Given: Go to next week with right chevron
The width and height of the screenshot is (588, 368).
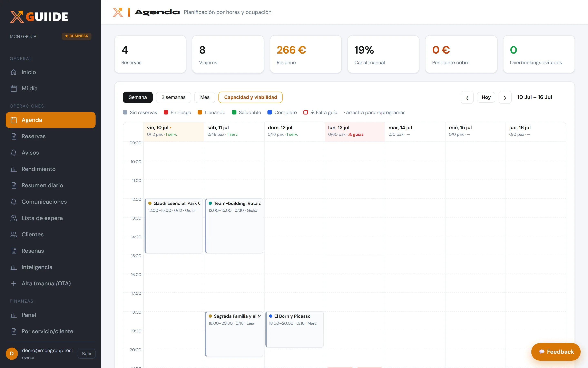Looking at the screenshot, I should tap(505, 97).
